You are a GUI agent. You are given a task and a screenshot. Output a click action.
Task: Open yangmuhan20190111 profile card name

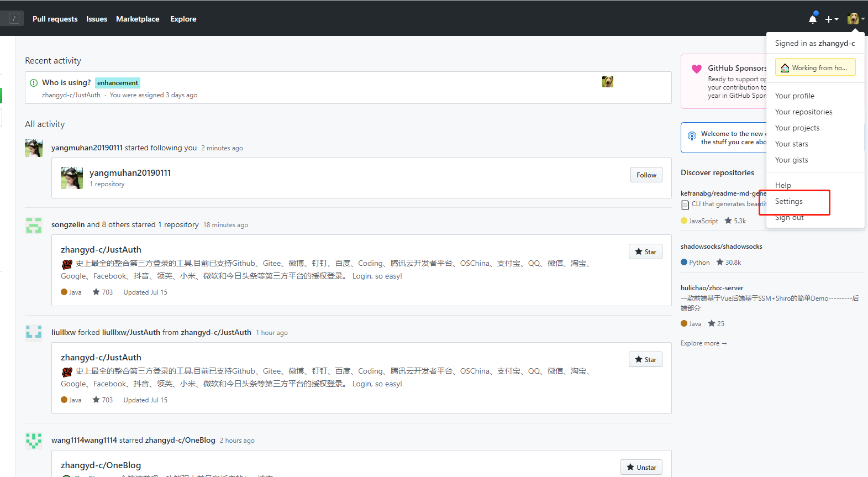point(130,172)
